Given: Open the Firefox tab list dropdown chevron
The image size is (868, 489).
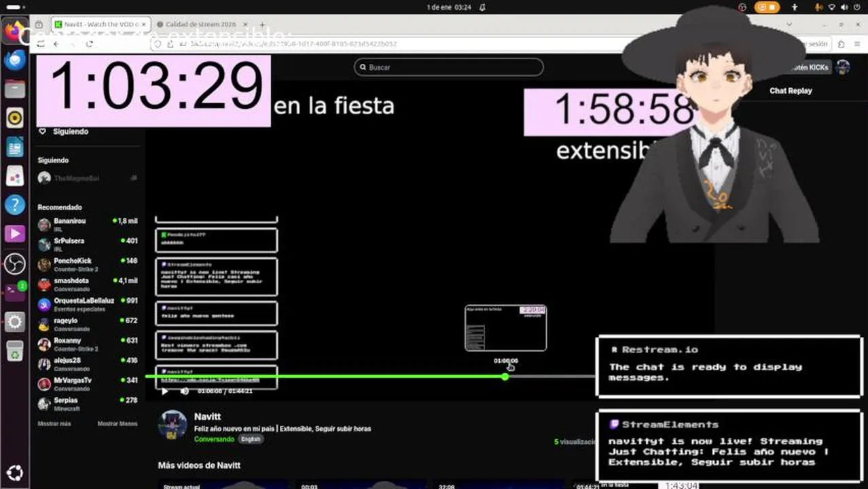Looking at the screenshot, I should point(789,24).
